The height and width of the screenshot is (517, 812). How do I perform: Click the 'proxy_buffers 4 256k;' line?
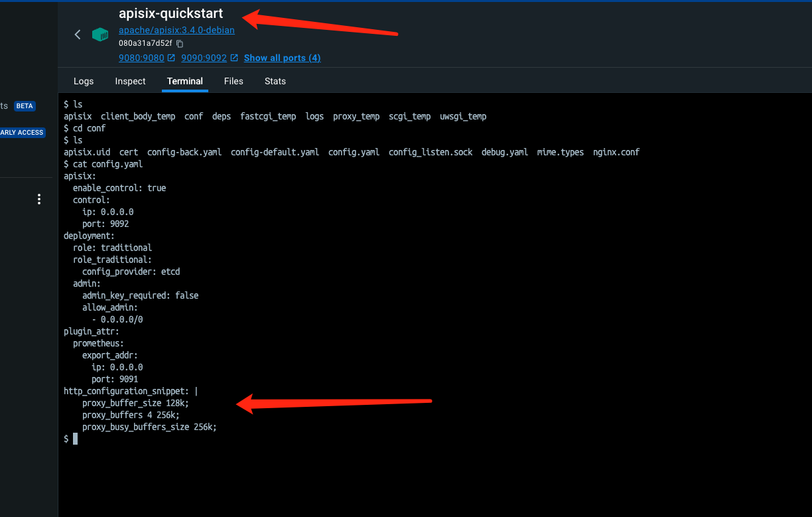(131, 415)
